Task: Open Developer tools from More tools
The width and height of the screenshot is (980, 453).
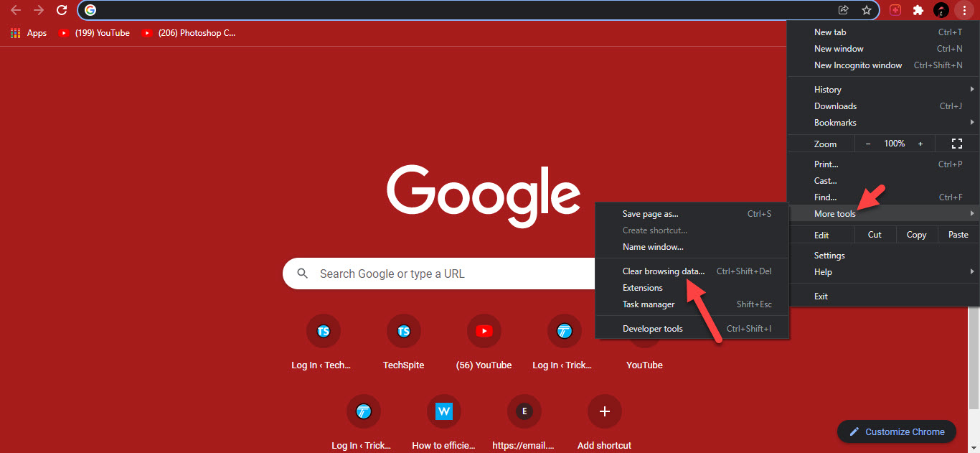Action: click(652, 329)
